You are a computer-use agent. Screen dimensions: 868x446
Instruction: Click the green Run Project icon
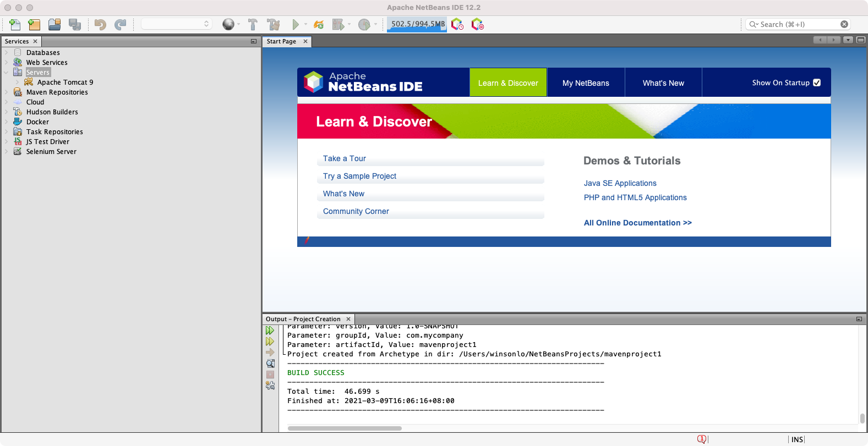click(296, 24)
